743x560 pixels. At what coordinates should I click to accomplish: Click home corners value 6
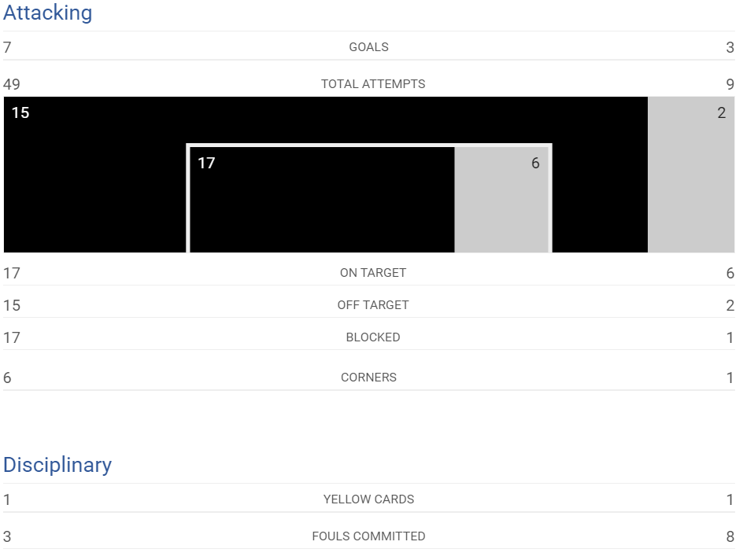pos(7,378)
